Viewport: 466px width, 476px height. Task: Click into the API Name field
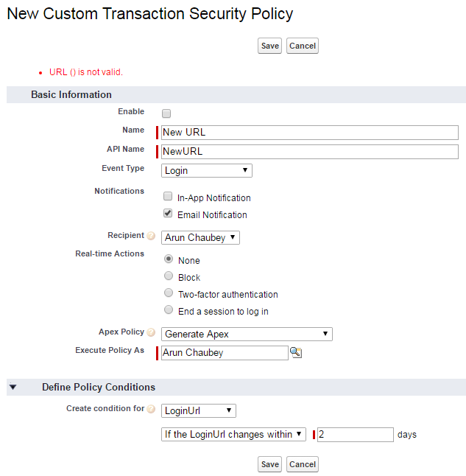pyautogui.click(x=309, y=151)
